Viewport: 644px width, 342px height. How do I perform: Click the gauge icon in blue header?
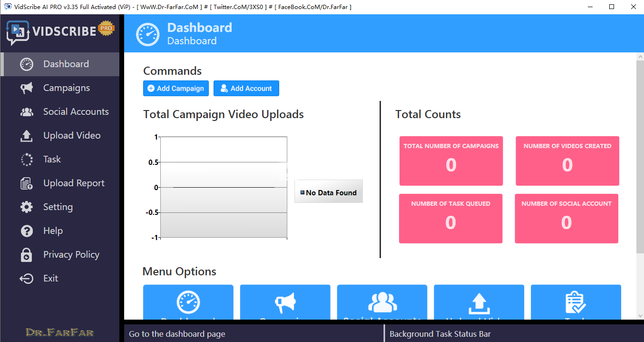point(148,34)
